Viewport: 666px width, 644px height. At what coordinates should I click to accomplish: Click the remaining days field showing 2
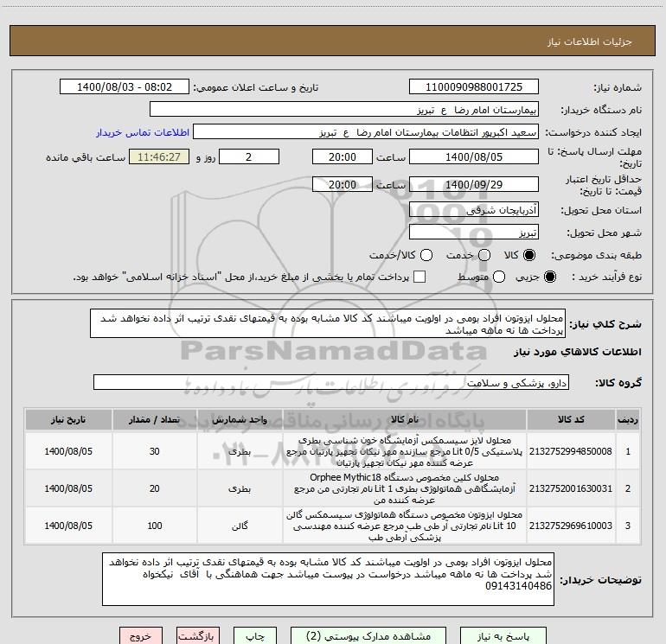point(249,156)
